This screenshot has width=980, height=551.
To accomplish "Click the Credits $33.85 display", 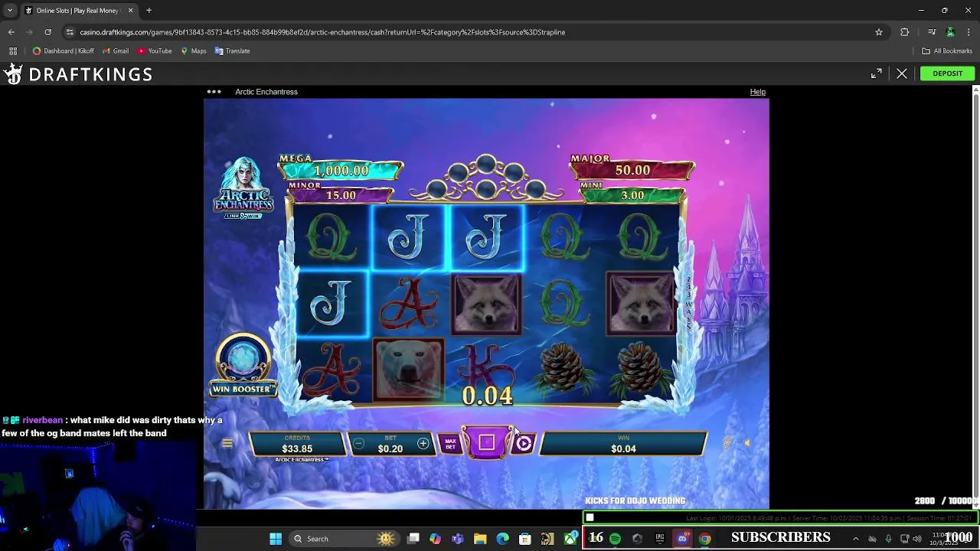I will (297, 445).
